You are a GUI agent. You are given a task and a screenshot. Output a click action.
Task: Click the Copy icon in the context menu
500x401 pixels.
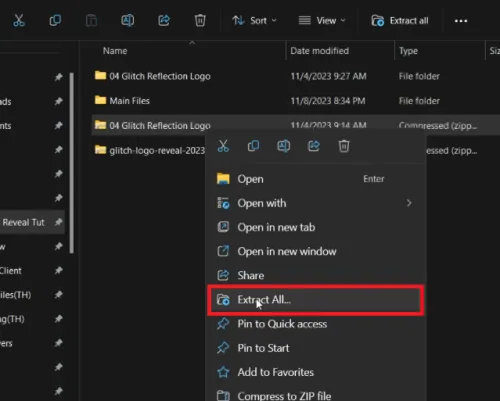(253, 146)
